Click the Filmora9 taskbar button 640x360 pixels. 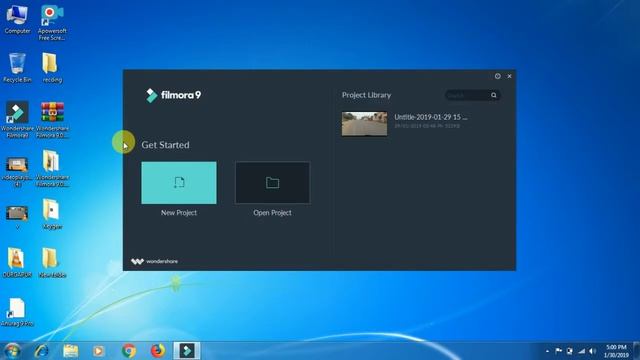point(187,351)
